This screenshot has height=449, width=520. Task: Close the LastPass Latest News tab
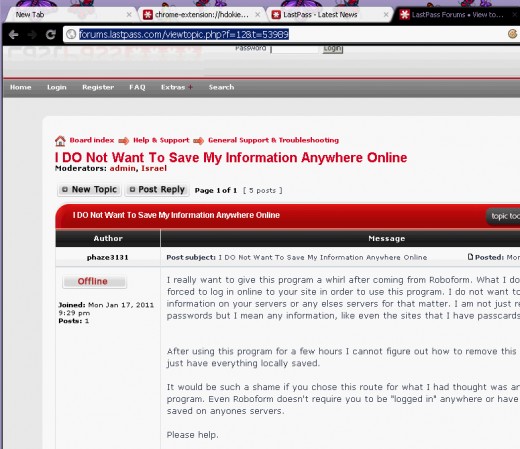coord(386,15)
